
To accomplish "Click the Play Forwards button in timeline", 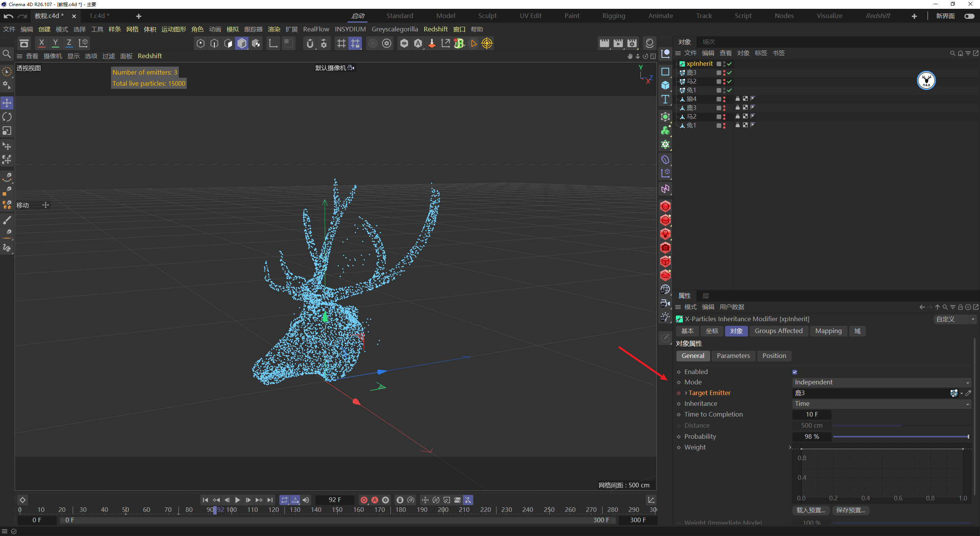I will 237,500.
